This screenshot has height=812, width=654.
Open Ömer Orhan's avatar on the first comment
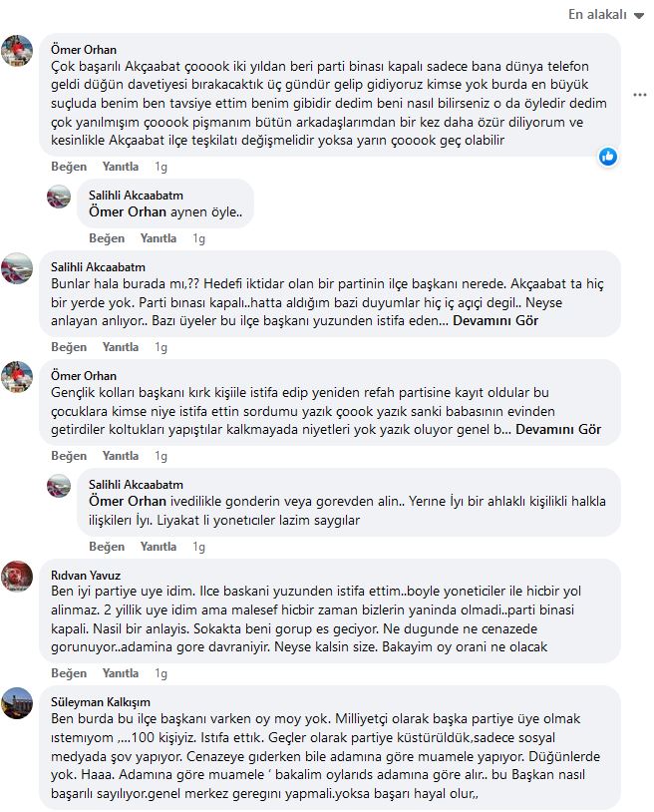(x=17, y=51)
